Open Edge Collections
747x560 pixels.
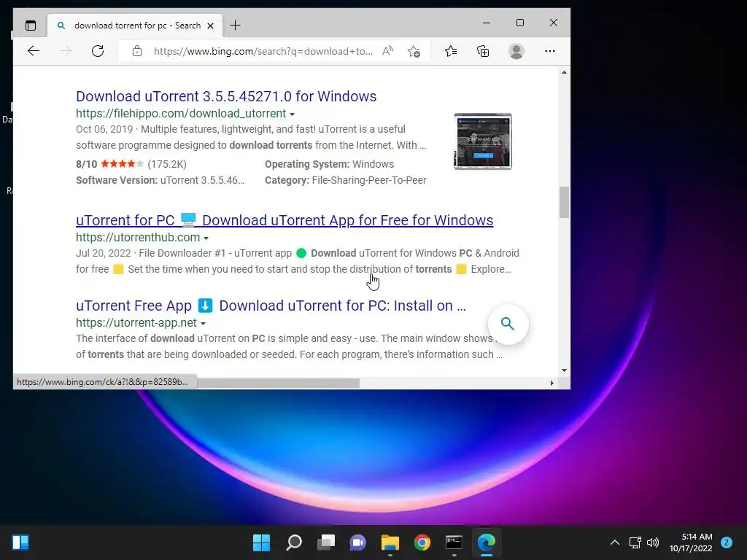pyautogui.click(x=483, y=51)
